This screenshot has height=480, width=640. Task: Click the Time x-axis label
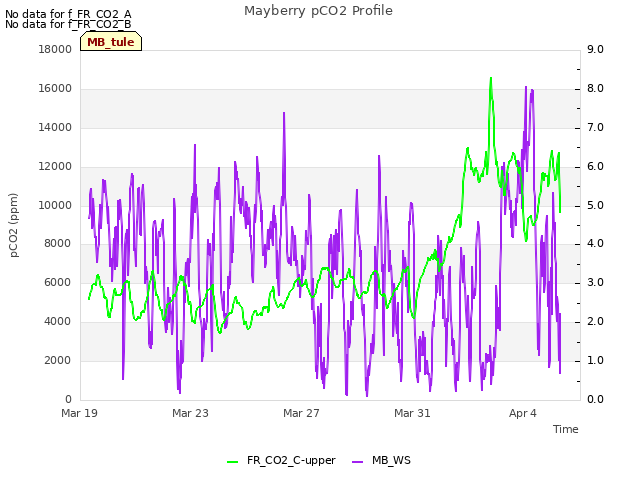[x=565, y=429]
